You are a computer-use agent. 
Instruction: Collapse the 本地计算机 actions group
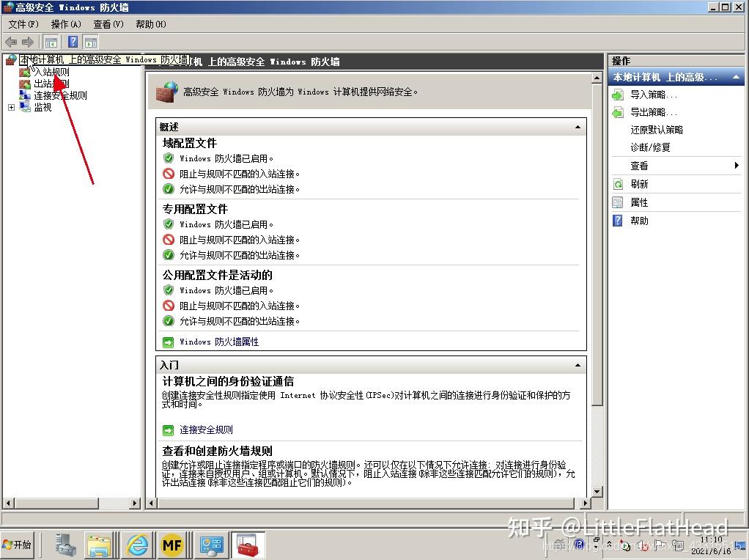(736, 77)
